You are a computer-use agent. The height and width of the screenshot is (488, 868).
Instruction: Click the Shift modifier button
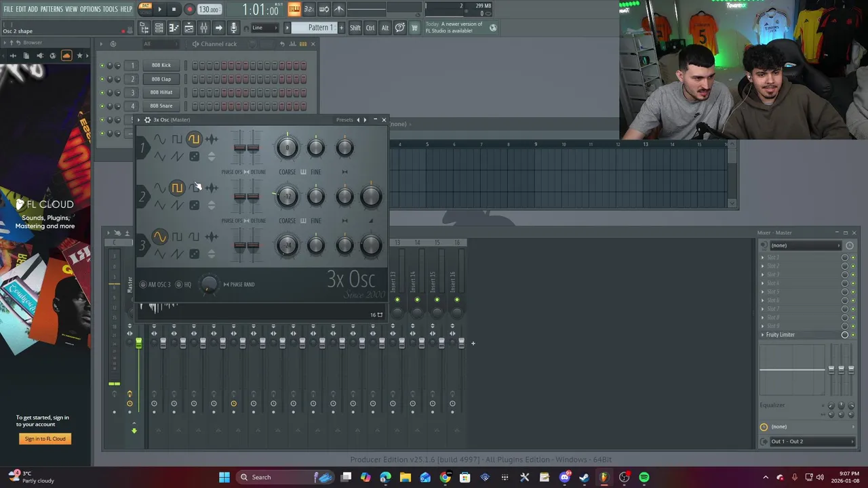pyautogui.click(x=355, y=28)
